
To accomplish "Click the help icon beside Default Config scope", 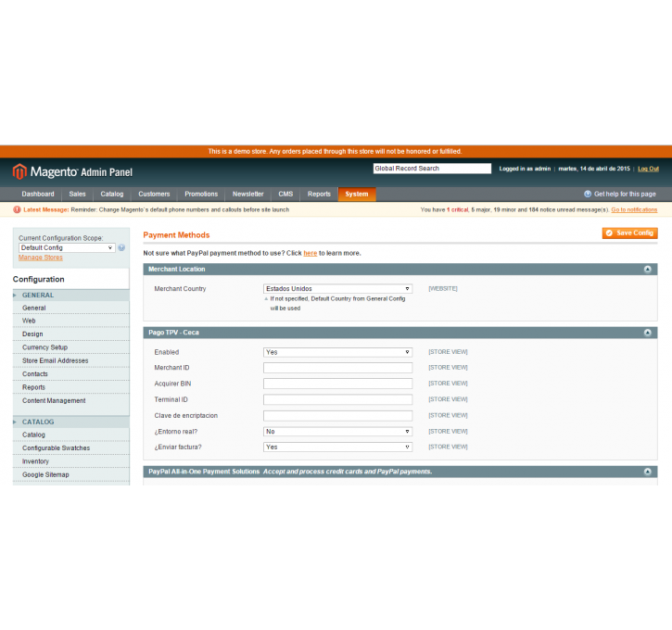I will [121, 247].
